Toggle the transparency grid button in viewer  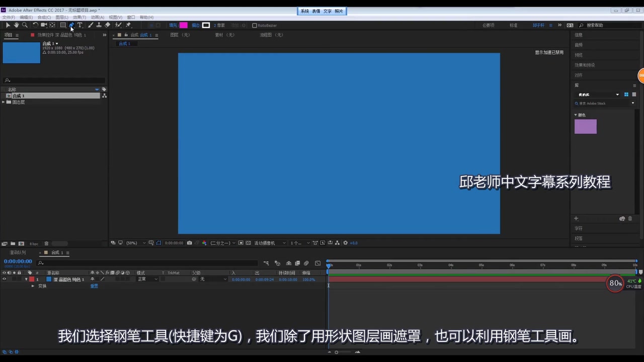coord(248,243)
